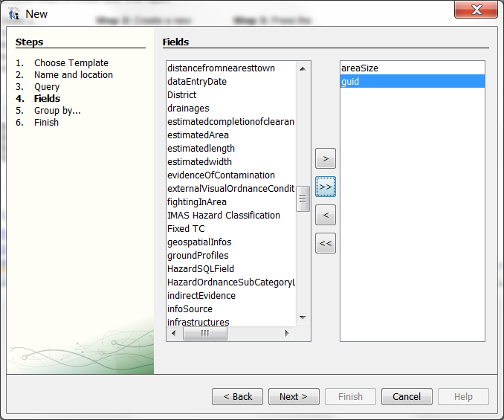Select the estimatedArea field
This screenshot has width=504, height=420.
[x=198, y=135]
